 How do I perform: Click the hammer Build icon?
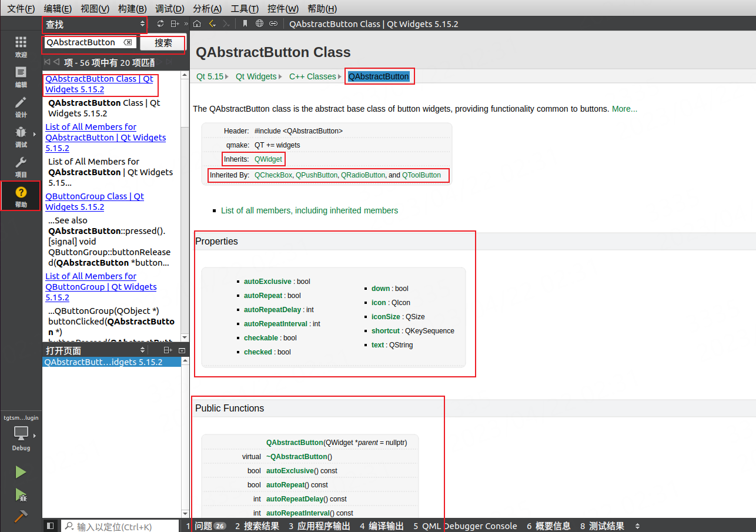[x=21, y=516]
